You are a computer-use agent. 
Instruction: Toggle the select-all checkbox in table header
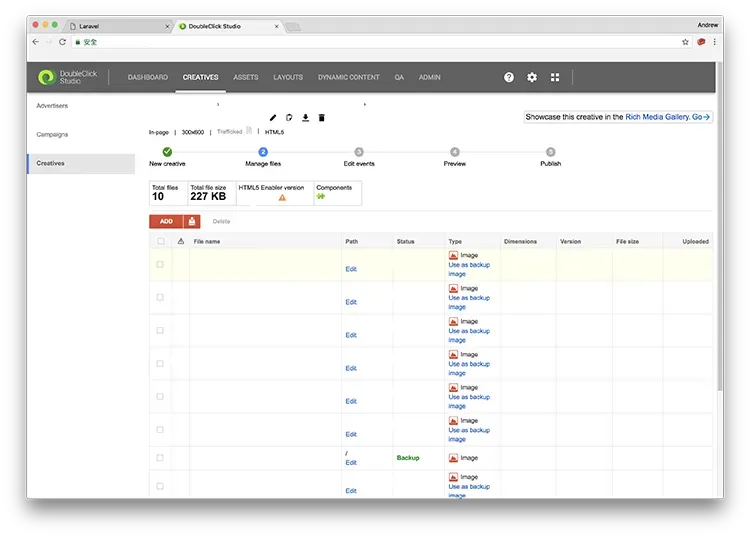pos(160,241)
